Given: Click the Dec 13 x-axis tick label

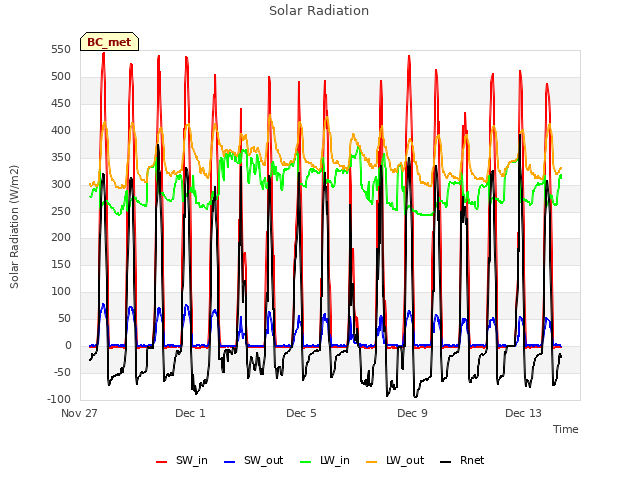Looking at the screenshot, I should 523,413.
